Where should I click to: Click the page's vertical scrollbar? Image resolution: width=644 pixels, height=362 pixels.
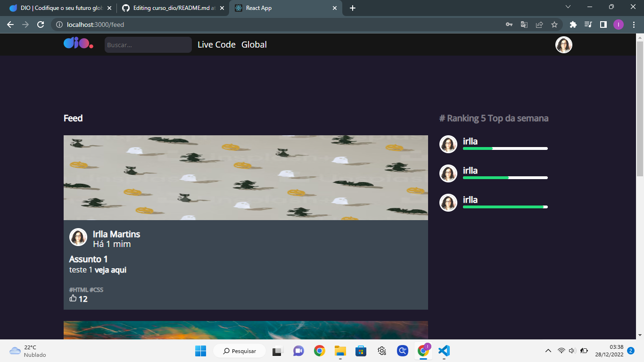click(640, 108)
